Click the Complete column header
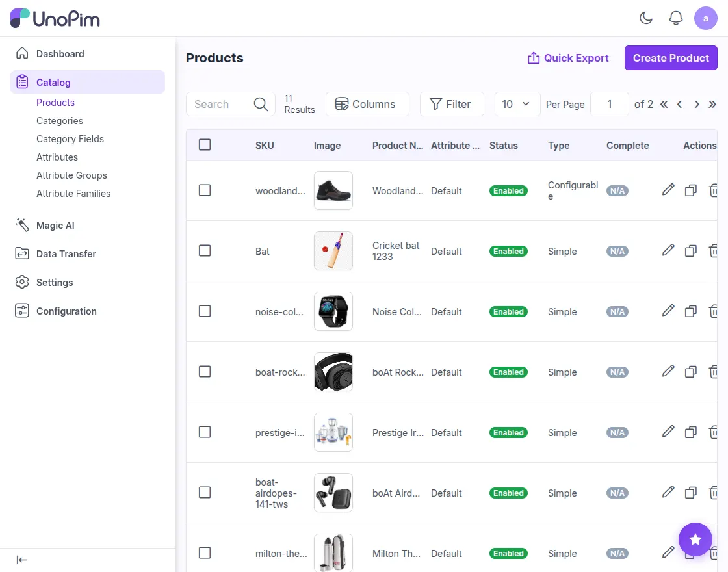 (x=627, y=146)
